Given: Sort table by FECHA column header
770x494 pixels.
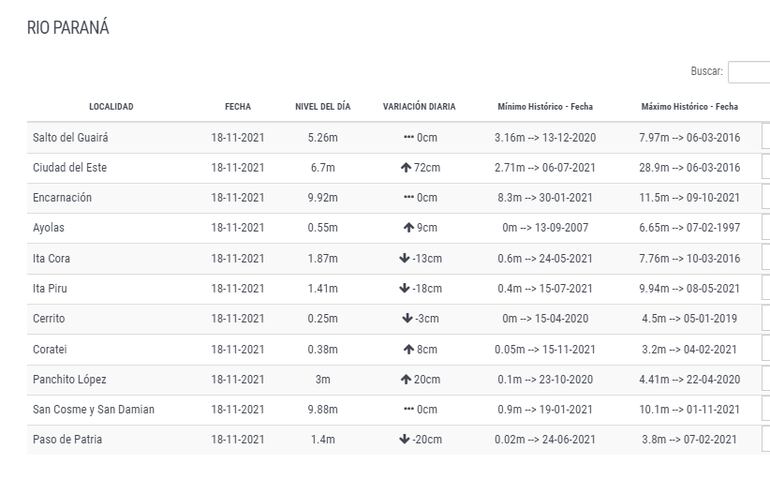Looking at the screenshot, I should pos(238,107).
